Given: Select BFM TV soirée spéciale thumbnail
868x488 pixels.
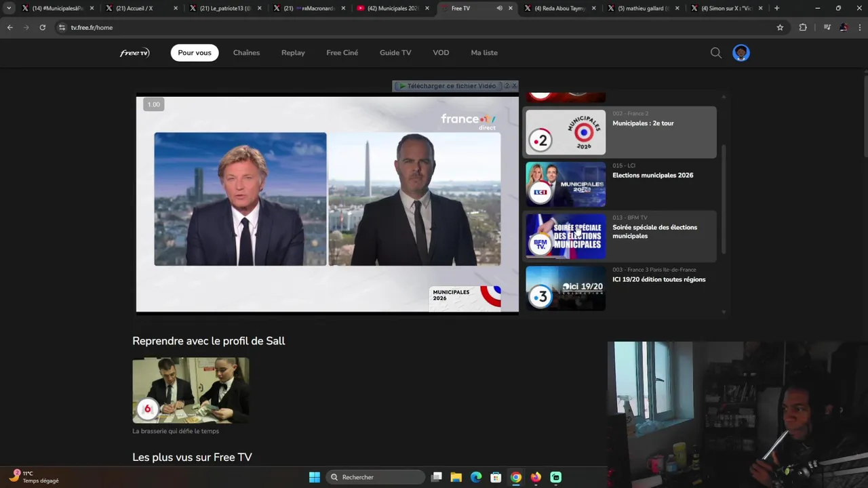Looking at the screenshot, I should [566, 236].
